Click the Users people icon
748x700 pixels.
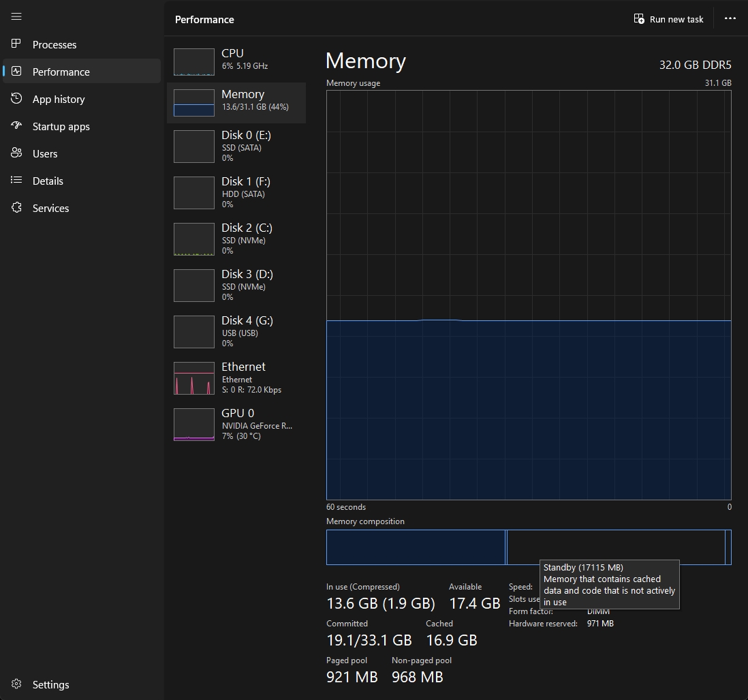pos(16,153)
